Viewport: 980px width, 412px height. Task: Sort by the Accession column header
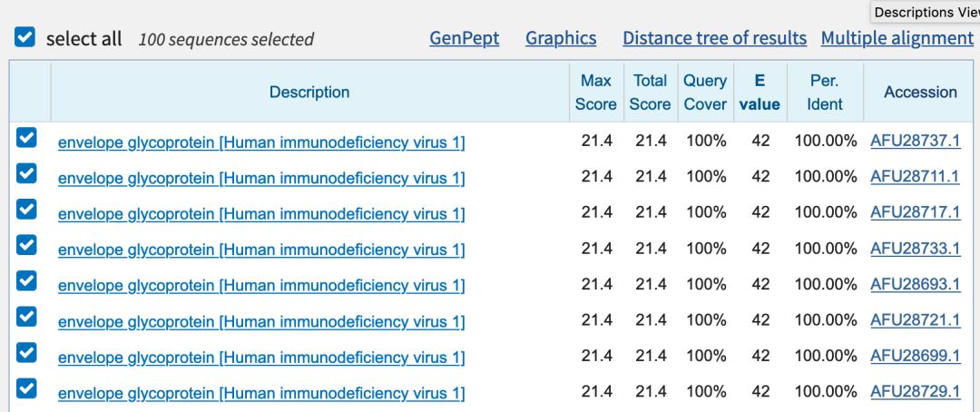(x=920, y=92)
